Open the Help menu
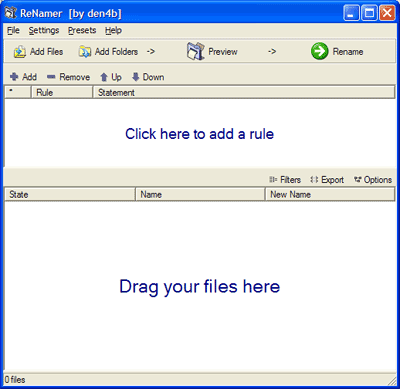Screen dimensions: 400x389 coord(113,30)
